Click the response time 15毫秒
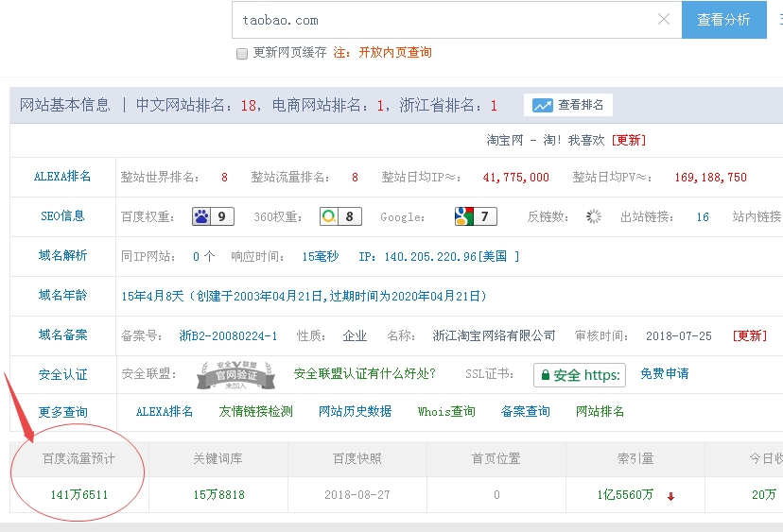Screen dimensions: 783x532 (320, 256)
